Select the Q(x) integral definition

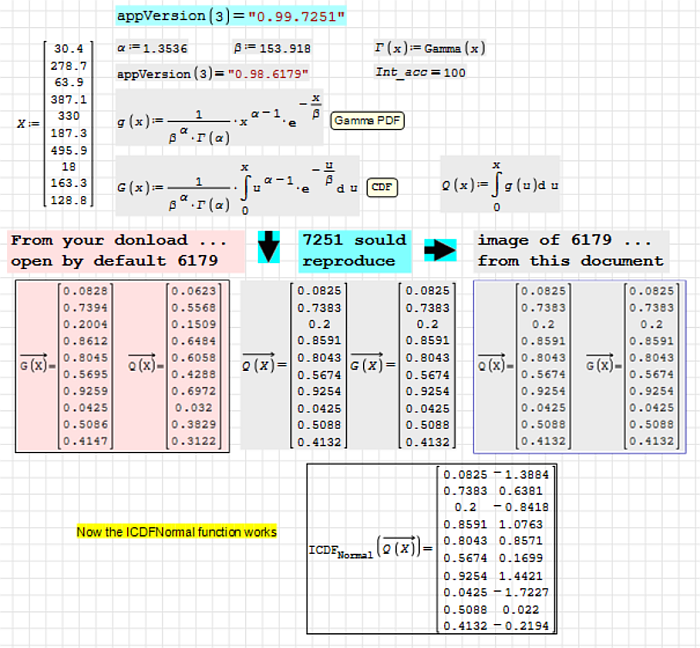tap(500, 184)
